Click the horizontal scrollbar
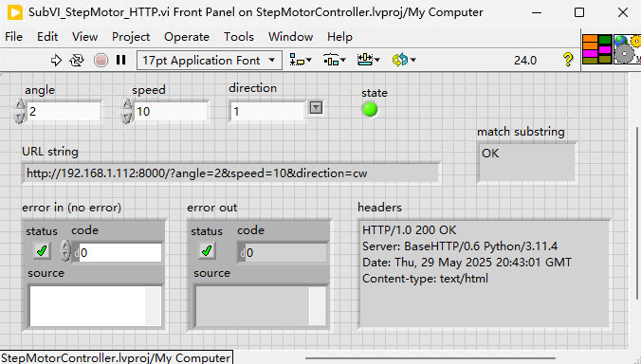Viewport: 641px width, 364px height. pyautogui.click(x=430, y=358)
